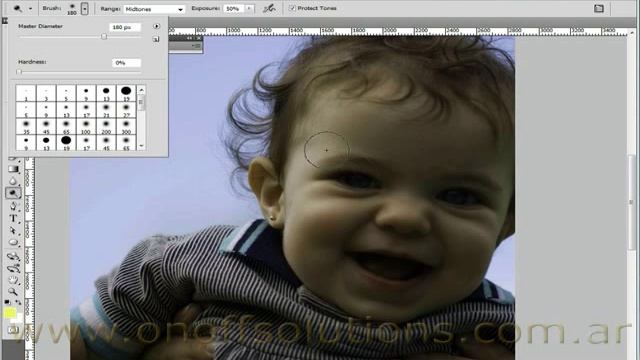Open the white background color swatch

tap(19, 318)
